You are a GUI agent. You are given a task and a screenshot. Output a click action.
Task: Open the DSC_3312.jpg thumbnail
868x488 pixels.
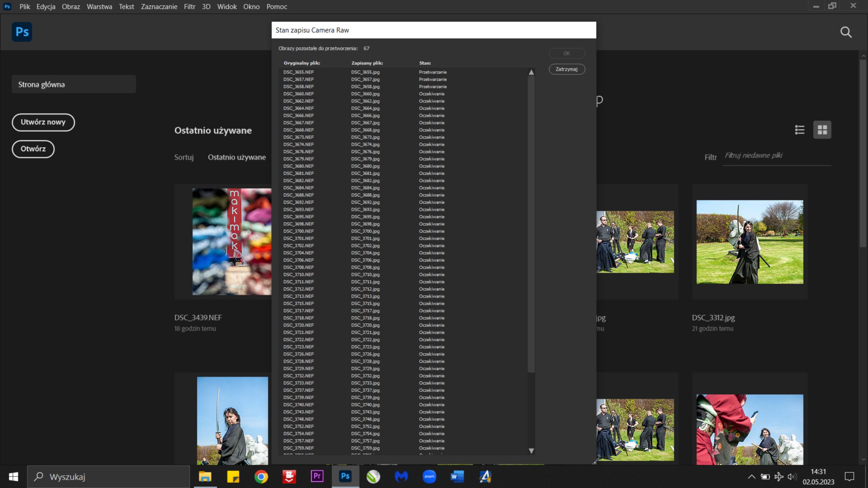click(x=750, y=242)
